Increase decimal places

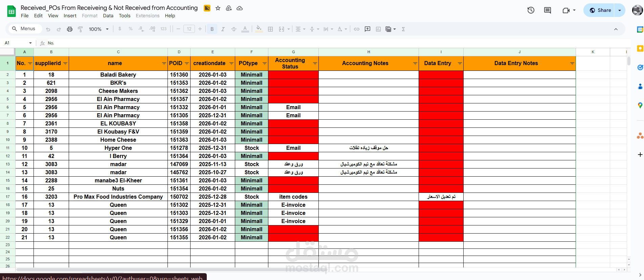(x=152, y=29)
